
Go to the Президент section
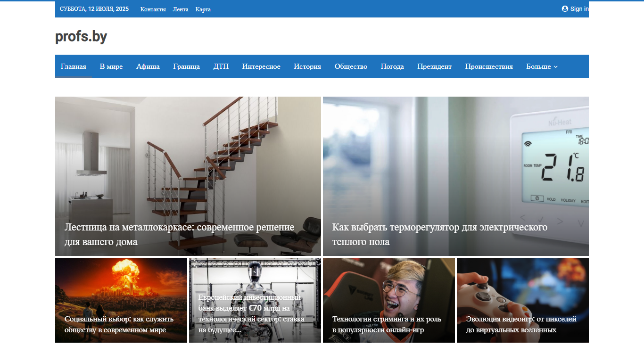(434, 66)
